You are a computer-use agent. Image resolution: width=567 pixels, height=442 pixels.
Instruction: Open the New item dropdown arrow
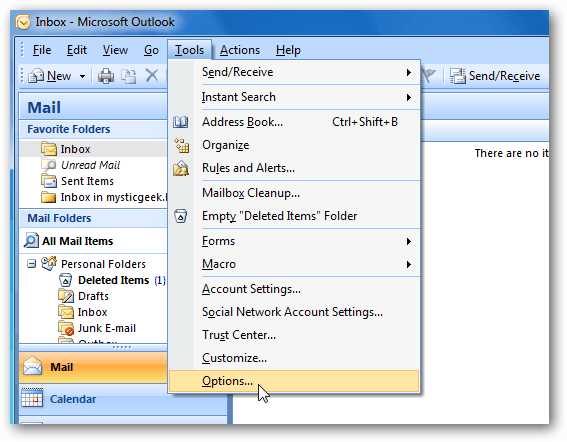[x=82, y=76]
